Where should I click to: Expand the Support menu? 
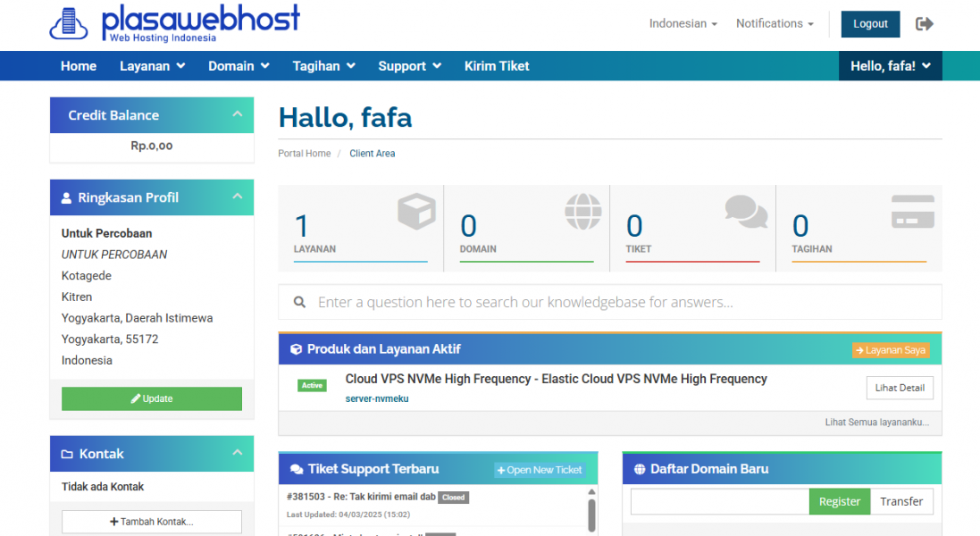(409, 66)
